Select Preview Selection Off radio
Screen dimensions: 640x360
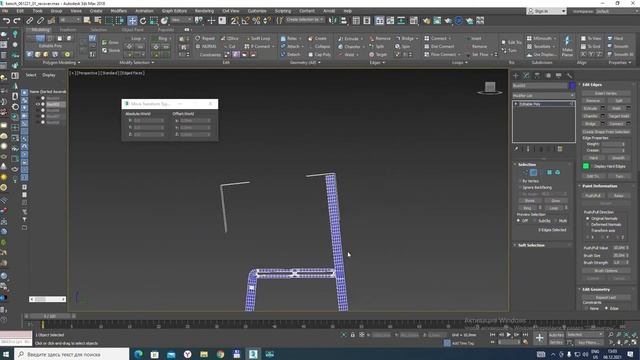pos(518,221)
